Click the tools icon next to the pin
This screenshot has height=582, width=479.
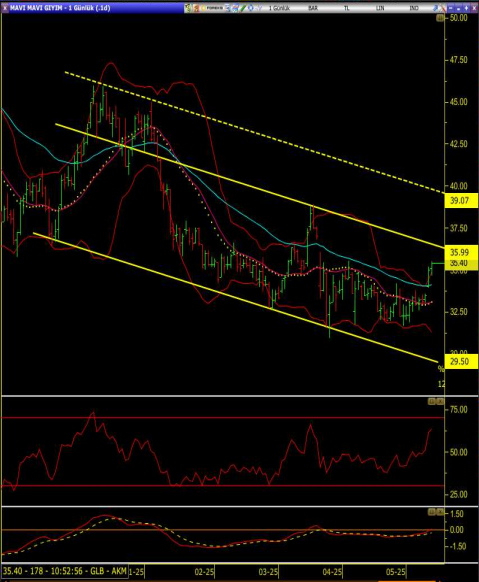[x=442, y=8]
